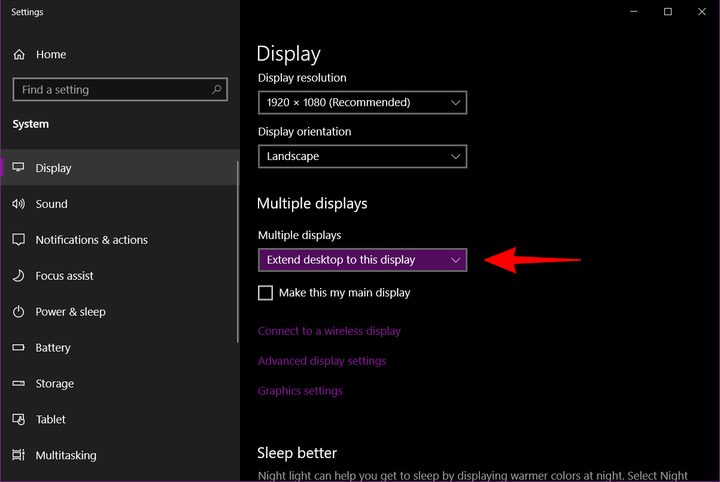Open the Tablet settings page
Image resolution: width=720 pixels, height=482 pixels.
click(119, 419)
